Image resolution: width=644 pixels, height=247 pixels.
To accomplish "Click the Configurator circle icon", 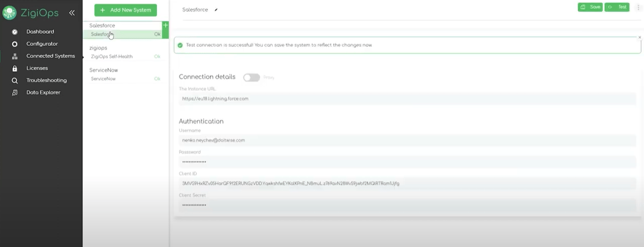I will click(15, 44).
